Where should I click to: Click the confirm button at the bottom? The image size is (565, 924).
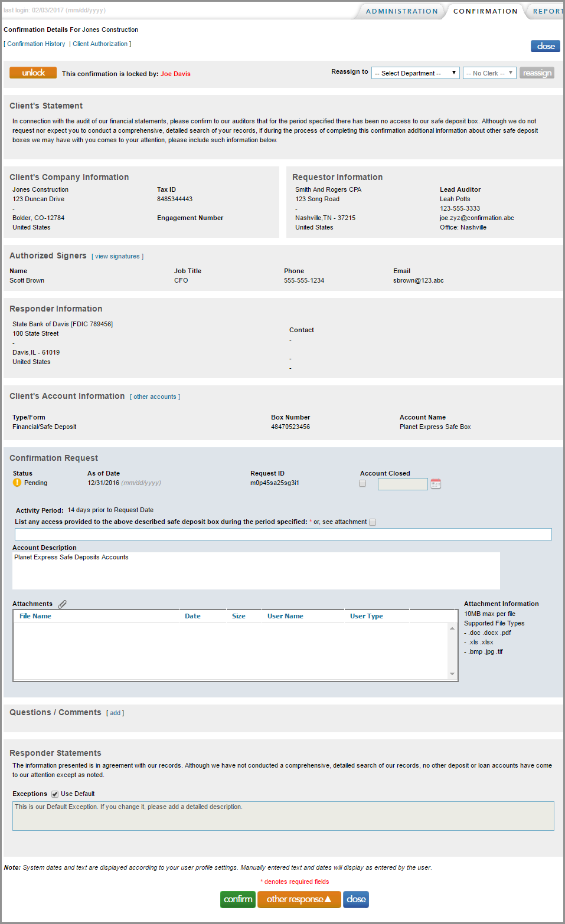237,899
